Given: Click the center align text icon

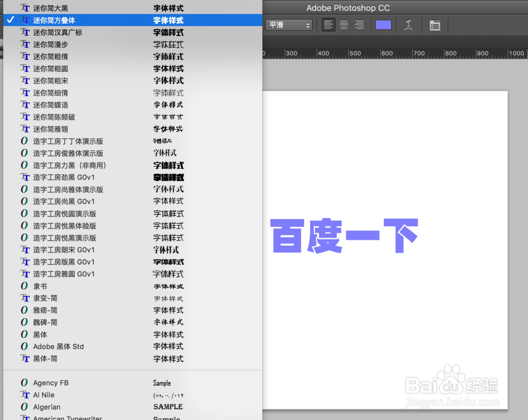Looking at the screenshot, I should coord(344,25).
